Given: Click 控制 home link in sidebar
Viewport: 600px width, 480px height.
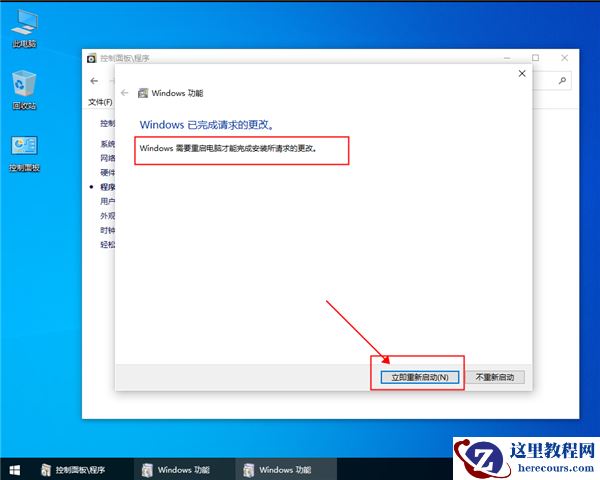Looking at the screenshot, I should pyautogui.click(x=108, y=123).
